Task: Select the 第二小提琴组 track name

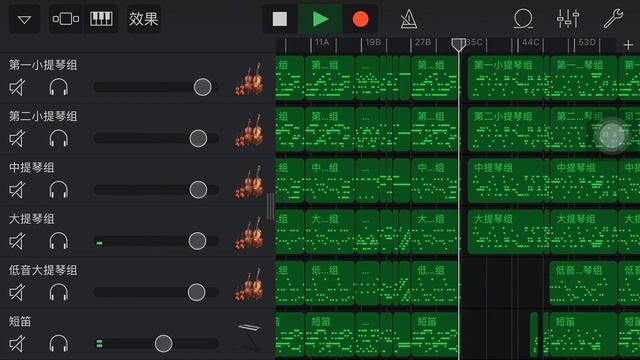Action: [43, 117]
